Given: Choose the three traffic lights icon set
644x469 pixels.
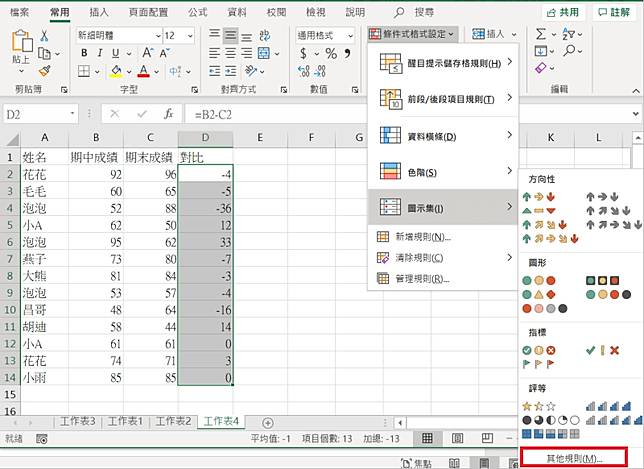Looking at the screenshot, I should pos(539,280).
